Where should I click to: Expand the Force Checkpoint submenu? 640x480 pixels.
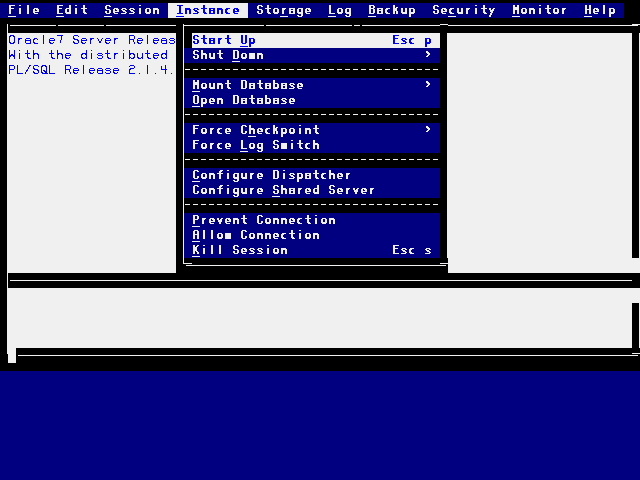(256, 130)
